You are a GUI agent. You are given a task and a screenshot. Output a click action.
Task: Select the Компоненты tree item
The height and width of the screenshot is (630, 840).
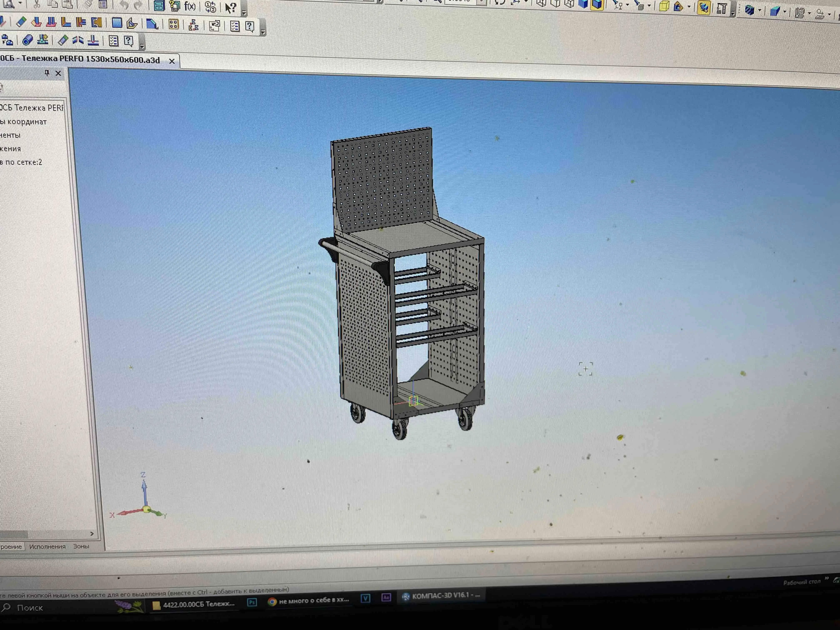pyautogui.click(x=10, y=135)
